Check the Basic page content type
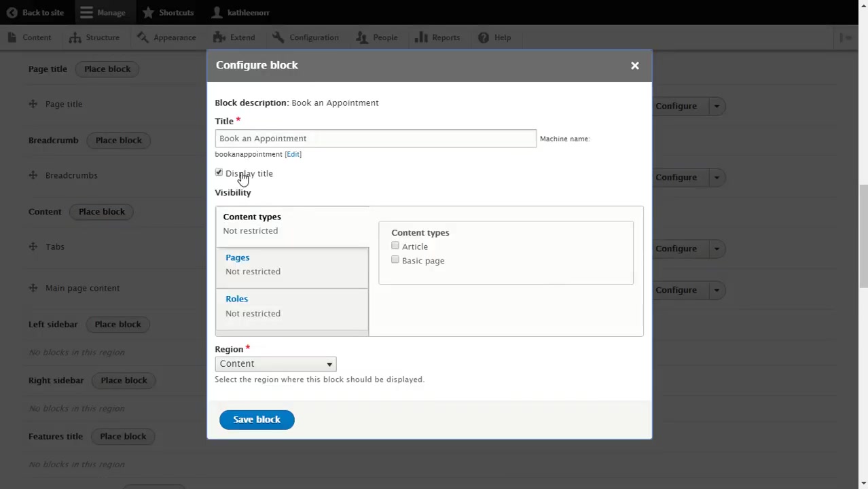 (395, 260)
